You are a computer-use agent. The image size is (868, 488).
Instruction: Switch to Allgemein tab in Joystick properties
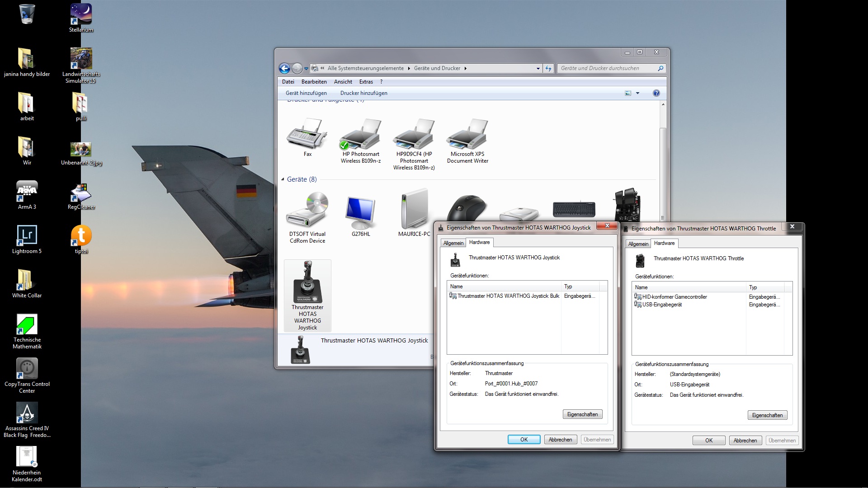point(453,243)
